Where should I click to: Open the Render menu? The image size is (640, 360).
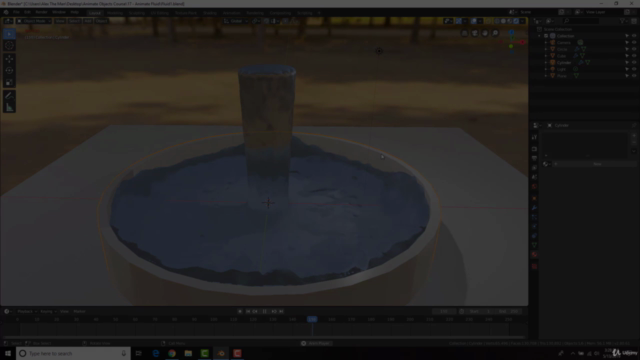41,12
